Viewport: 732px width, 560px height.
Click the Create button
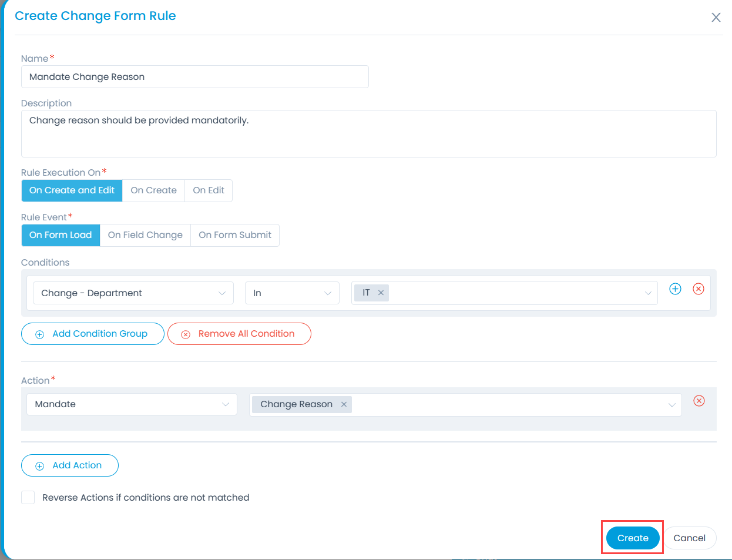click(x=632, y=537)
